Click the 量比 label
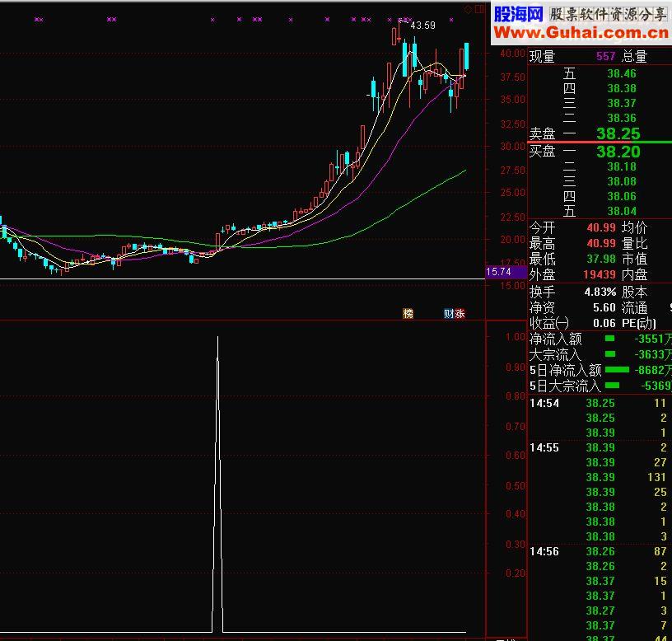This screenshot has width=672, height=641. [634, 243]
